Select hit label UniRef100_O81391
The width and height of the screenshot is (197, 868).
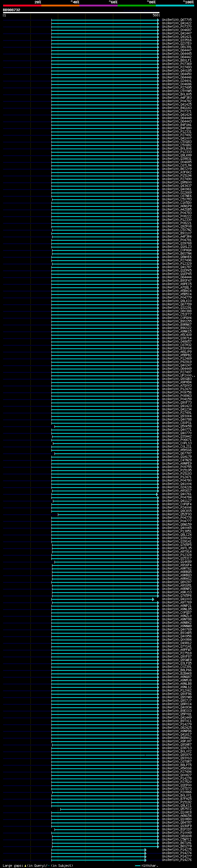click(x=177, y=47)
